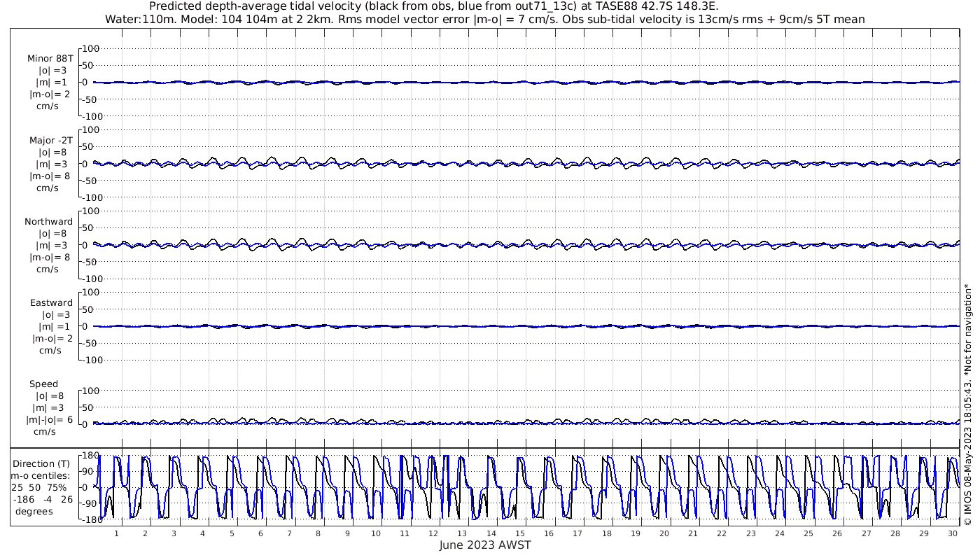Select the "Major -2T" panel label

tap(51, 140)
